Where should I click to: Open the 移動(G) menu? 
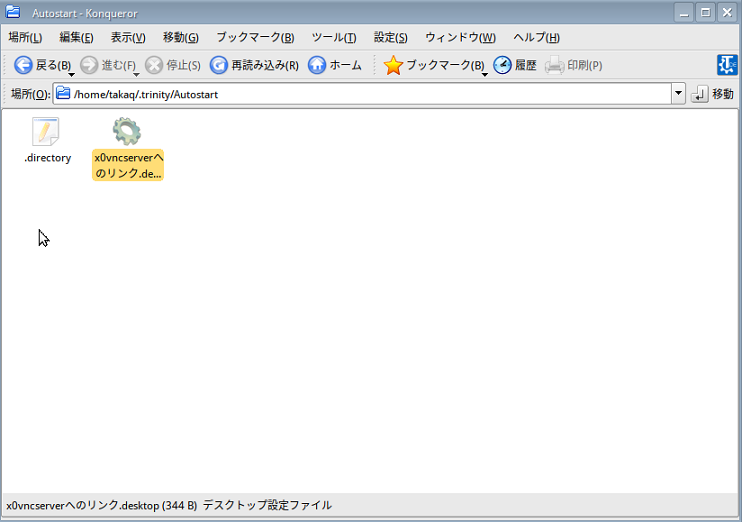pyautogui.click(x=181, y=37)
